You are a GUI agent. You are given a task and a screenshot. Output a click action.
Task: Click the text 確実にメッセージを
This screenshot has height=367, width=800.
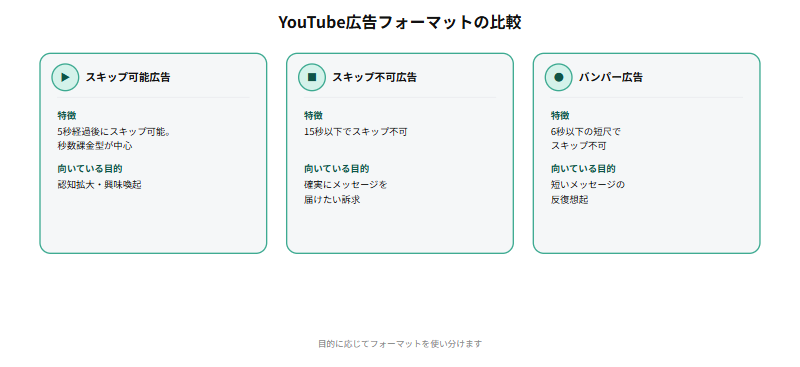point(346,185)
